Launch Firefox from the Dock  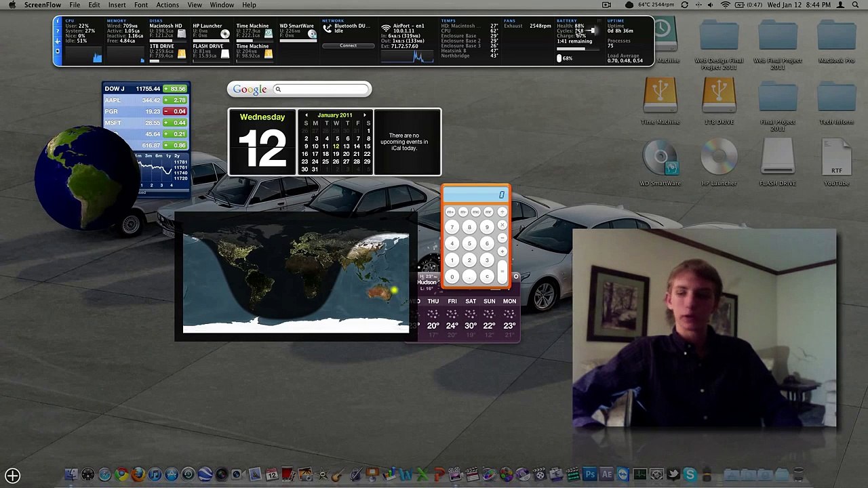138,474
